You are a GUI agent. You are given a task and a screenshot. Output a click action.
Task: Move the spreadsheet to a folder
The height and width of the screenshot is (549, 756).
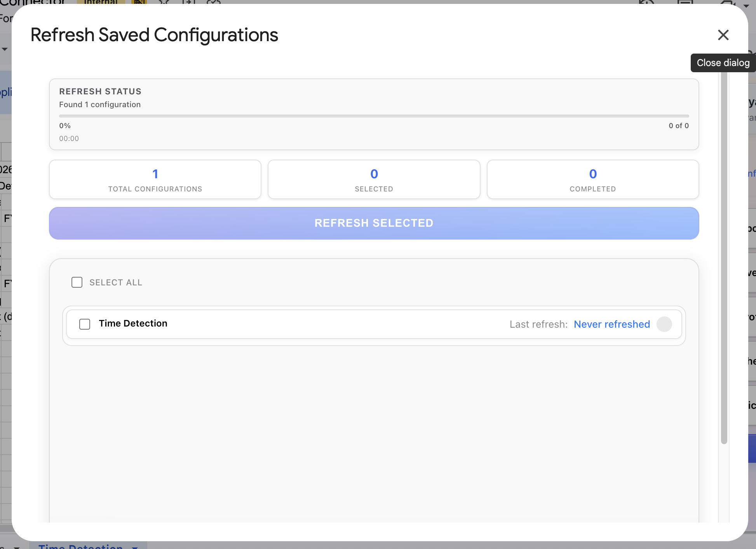click(x=188, y=2)
